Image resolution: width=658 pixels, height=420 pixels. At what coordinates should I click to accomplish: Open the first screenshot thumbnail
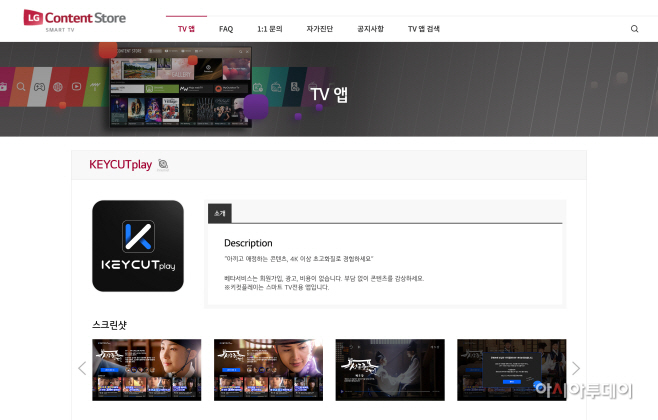coord(146,370)
